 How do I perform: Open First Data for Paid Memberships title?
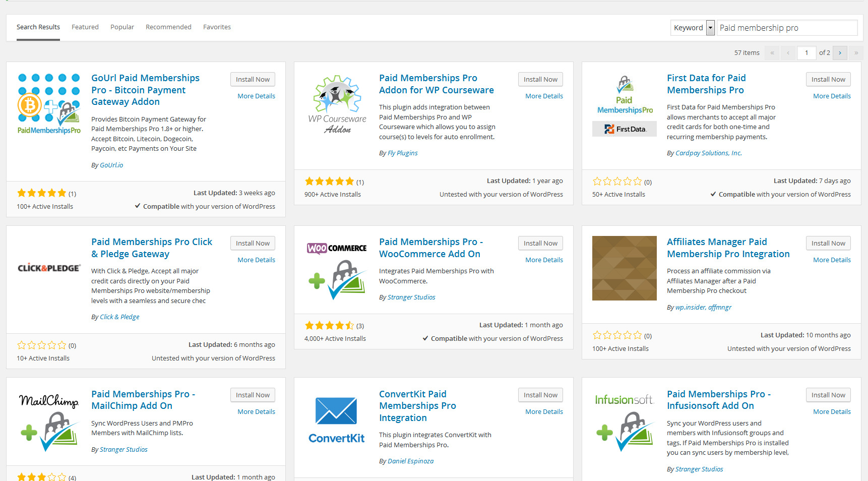pos(706,84)
